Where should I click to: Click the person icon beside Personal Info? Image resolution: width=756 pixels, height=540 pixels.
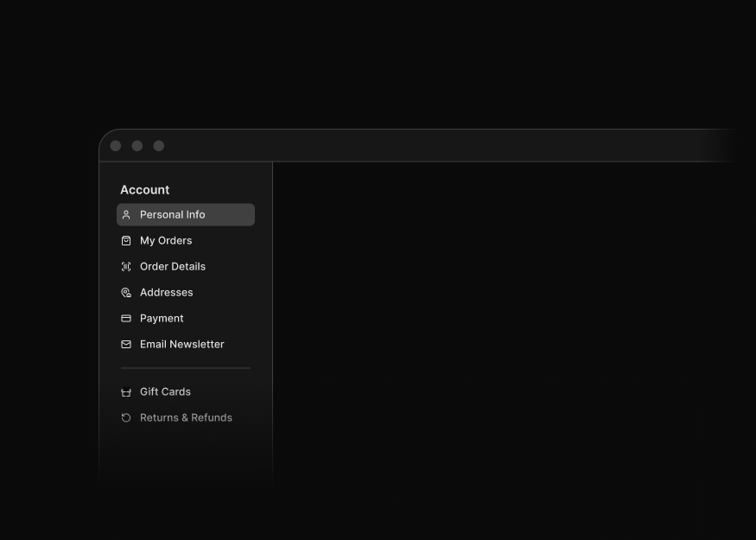(x=126, y=214)
